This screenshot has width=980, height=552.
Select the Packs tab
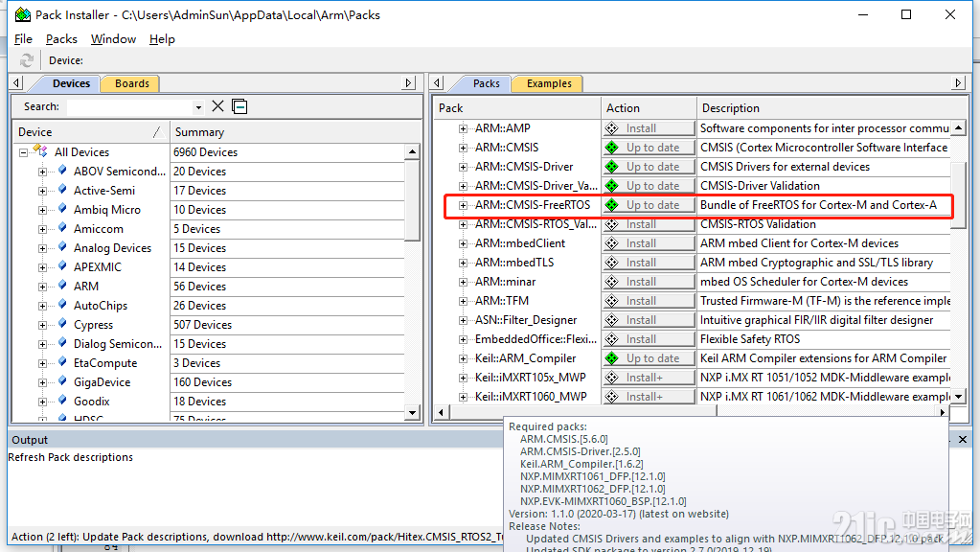pos(486,83)
